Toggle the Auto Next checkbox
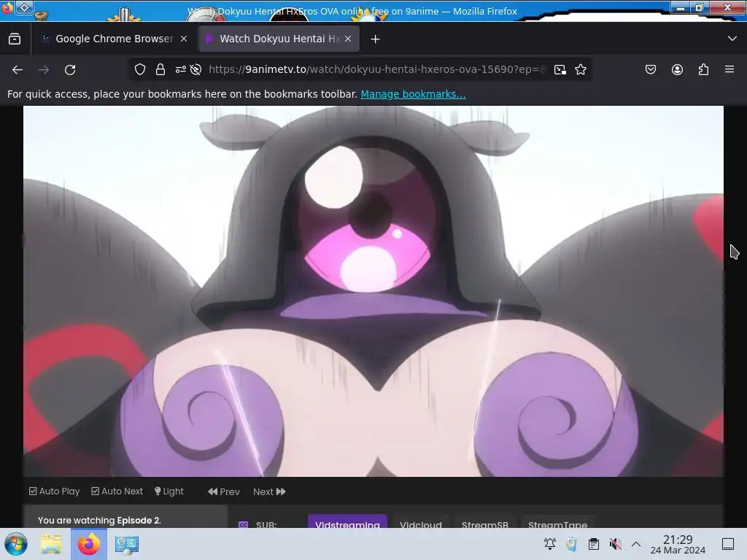The width and height of the screenshot is (747, 560). point(117,491)
